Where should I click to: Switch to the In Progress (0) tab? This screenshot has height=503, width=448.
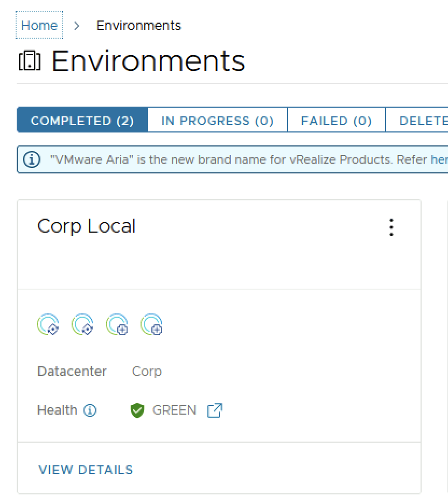point(218,121)
